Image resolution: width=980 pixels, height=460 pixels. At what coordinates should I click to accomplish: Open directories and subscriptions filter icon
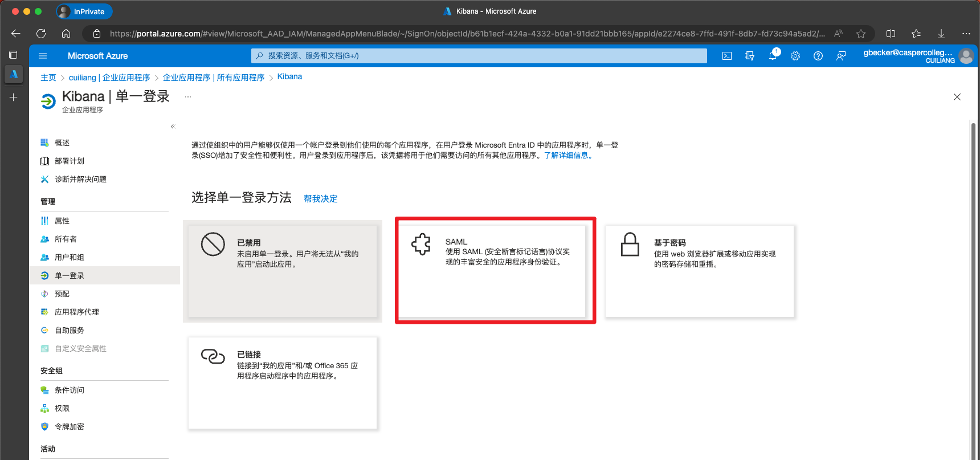750,56
